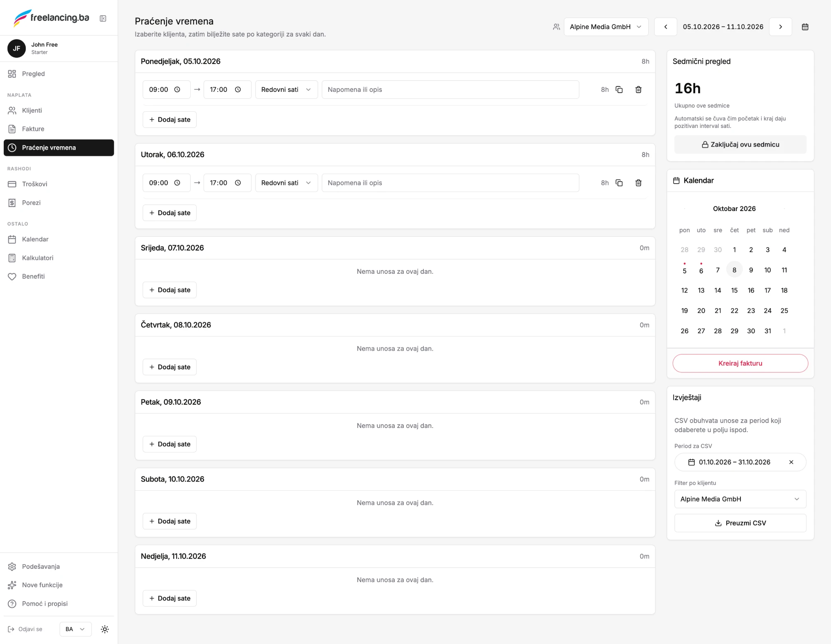This screenshot has height=644, width=831.
Task: Select day 23 in the mini calendar
Action: click(751, 311)
